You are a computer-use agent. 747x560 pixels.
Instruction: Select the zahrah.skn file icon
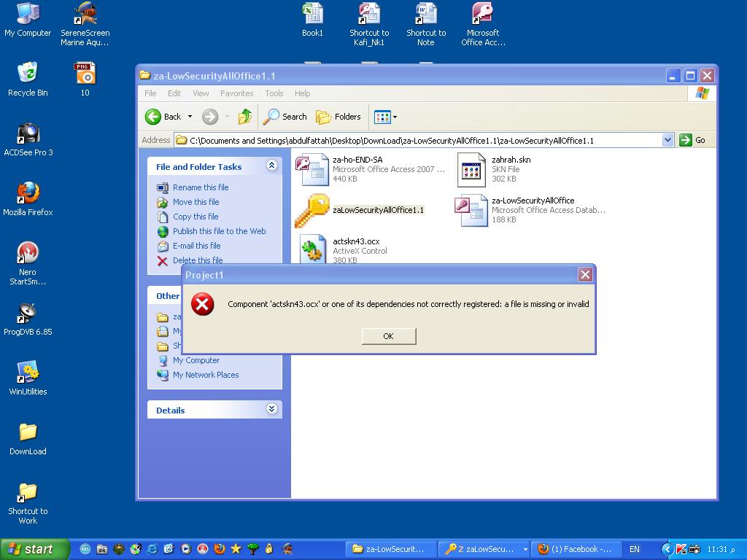pyautogui.click(x=471, y=169)
